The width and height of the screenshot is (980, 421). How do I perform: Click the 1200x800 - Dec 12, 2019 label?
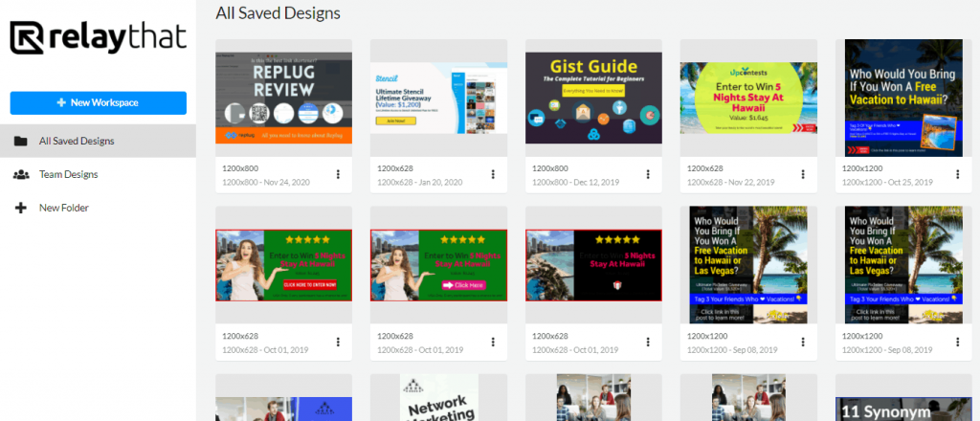(x=575, y=183)
